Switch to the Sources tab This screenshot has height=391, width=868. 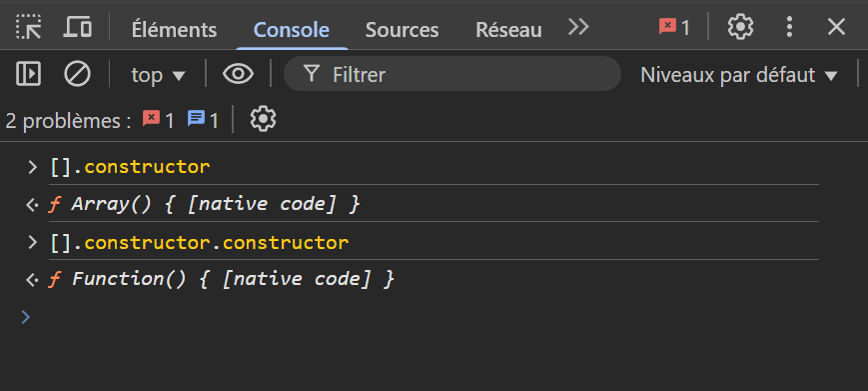(x=402, y=29)
